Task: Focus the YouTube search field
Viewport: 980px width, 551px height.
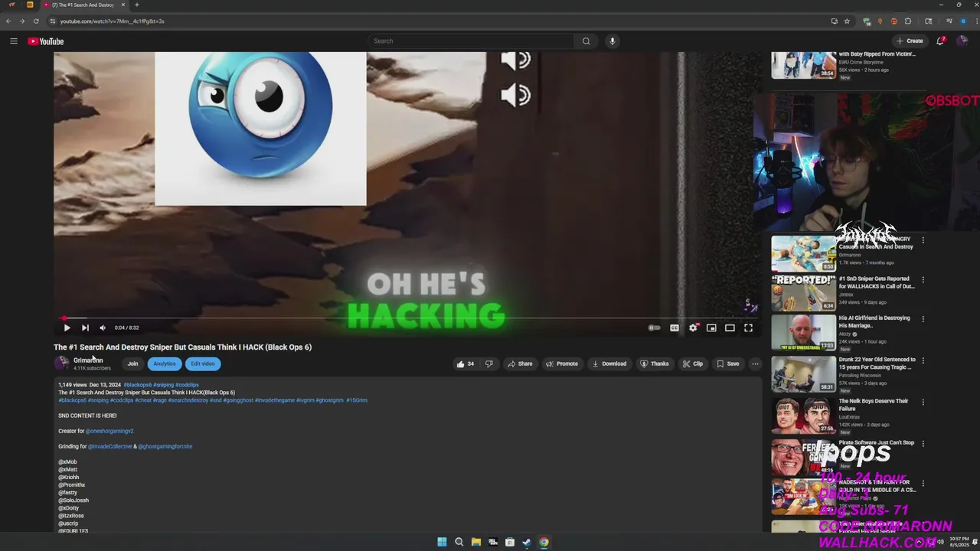Action: (471, 41)
